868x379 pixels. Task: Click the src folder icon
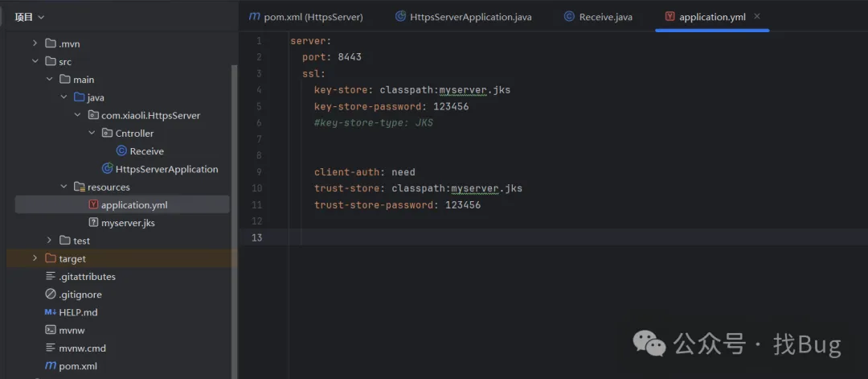(x=51, y=61)
